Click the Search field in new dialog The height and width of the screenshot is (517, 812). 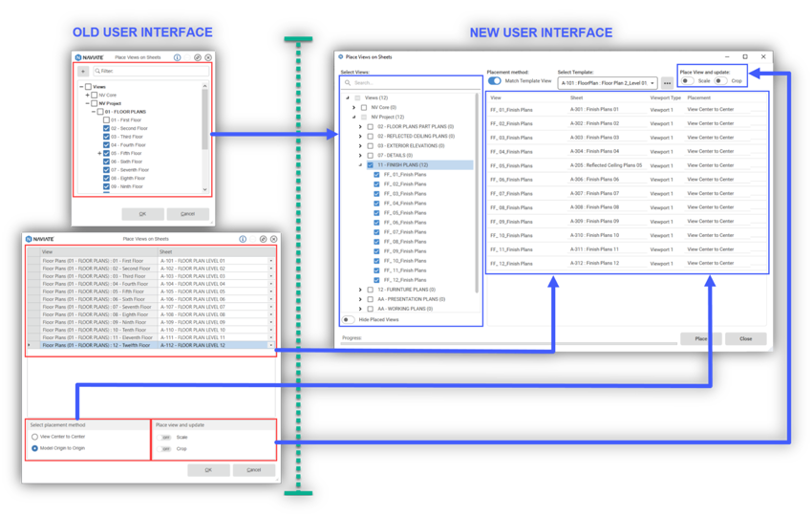(x=412, y=83)
